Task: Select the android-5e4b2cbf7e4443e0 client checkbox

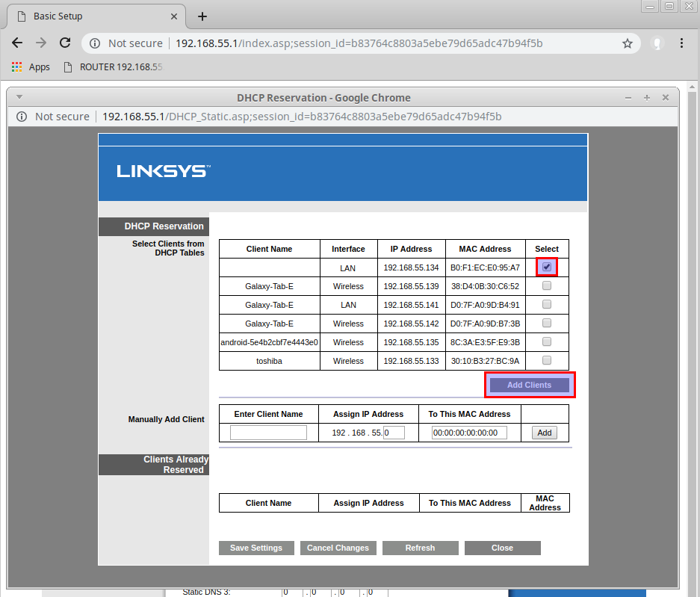Action: click(546, 342)
